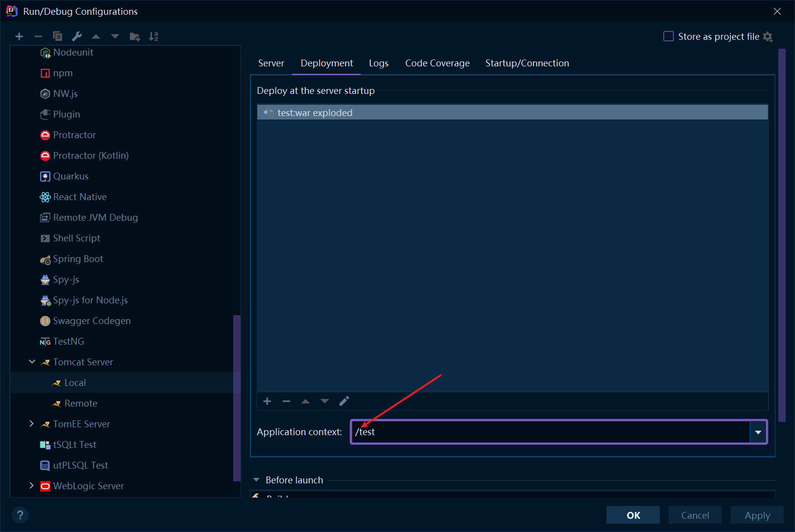Sort configurations alphabetically icon
Screen dimensions: 795x532
(153, 36)
